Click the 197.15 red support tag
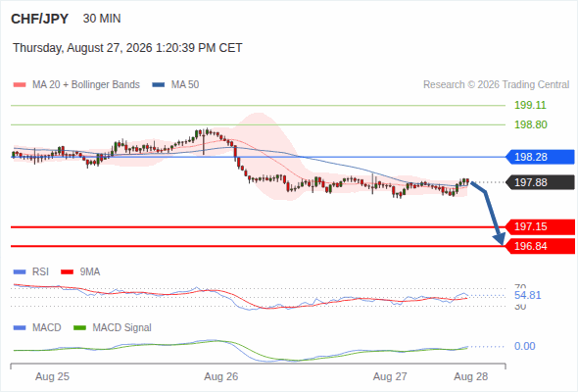Screen dimensions: 578x392 pos(540,226)
